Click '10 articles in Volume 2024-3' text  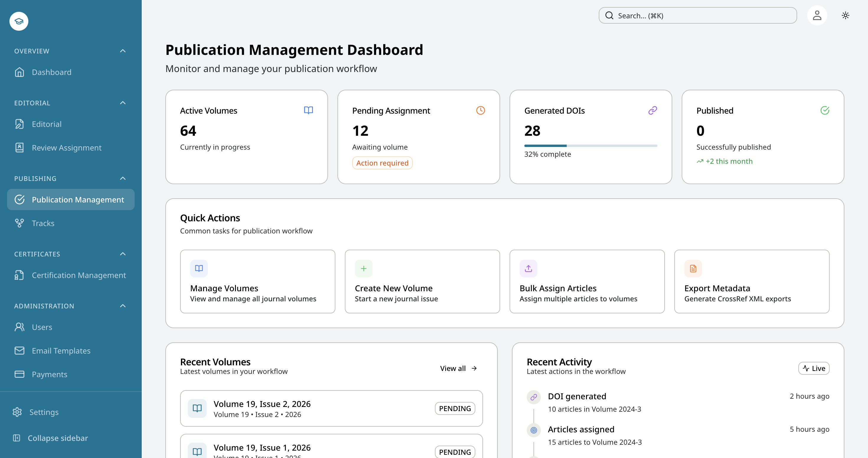(594, 409)
